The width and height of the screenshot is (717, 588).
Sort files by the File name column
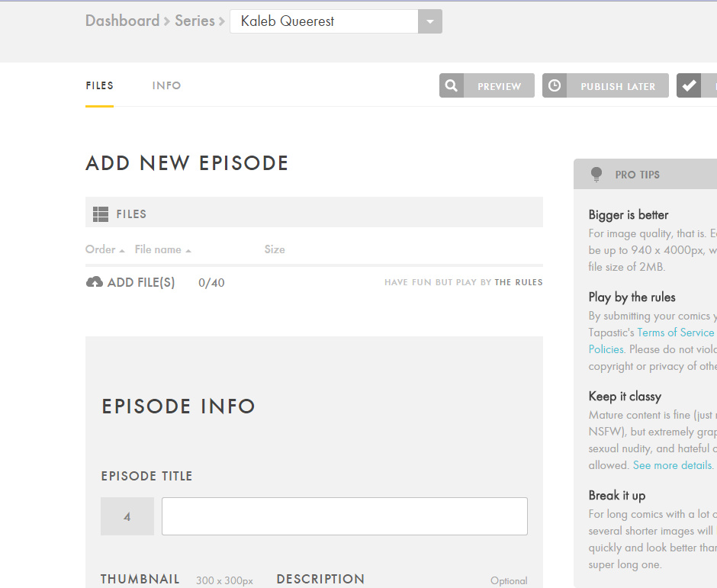click(162, 249)
